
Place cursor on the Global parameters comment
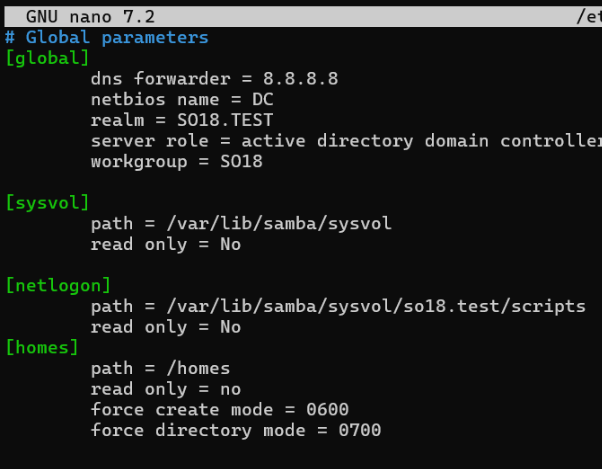click(x=117, y=37)
